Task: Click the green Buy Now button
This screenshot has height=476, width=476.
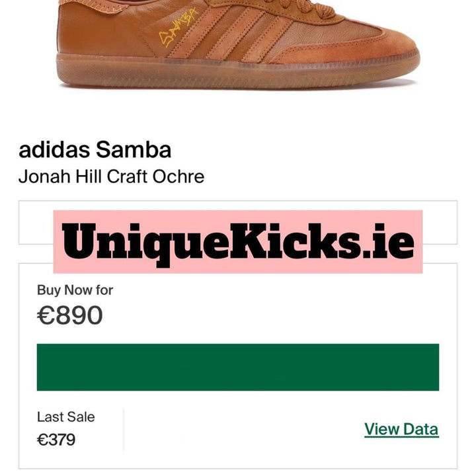Action: tap(238, 367)
